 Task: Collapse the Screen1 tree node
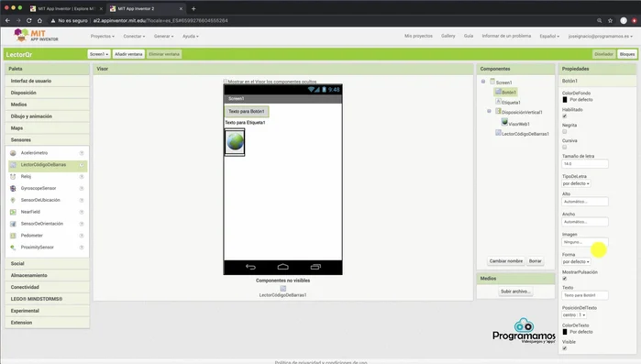[483, 82]
